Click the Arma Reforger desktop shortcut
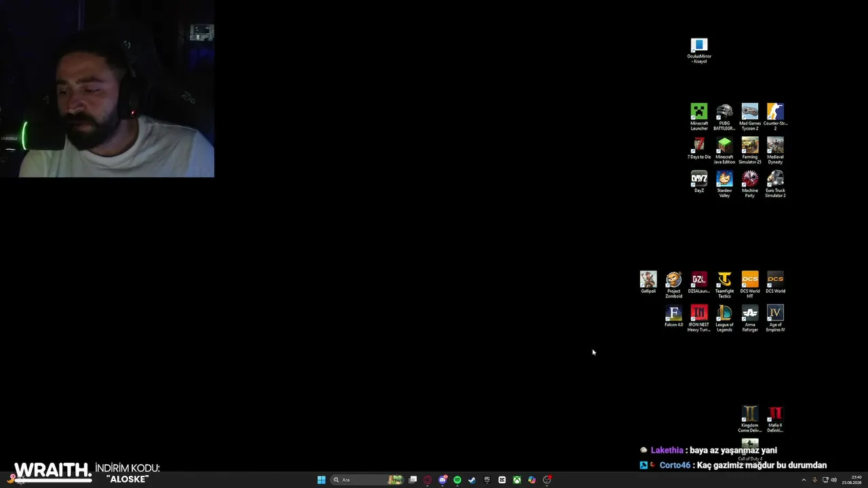This screenshot has height=488, width=868. point(750,319)
